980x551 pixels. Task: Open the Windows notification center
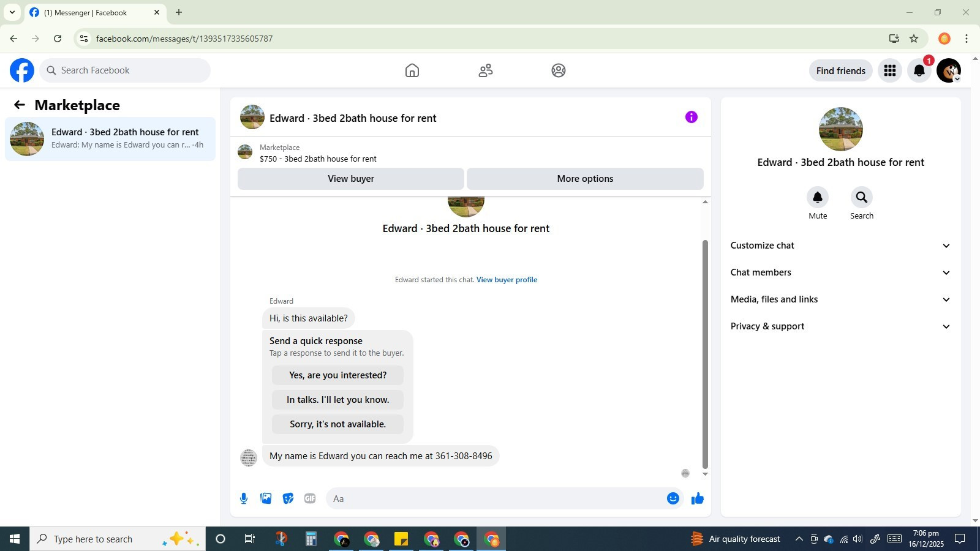960,539
